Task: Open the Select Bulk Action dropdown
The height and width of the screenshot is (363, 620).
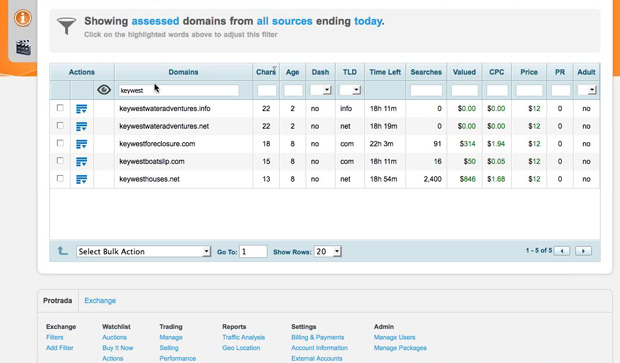Action: (x=143, y=251)
